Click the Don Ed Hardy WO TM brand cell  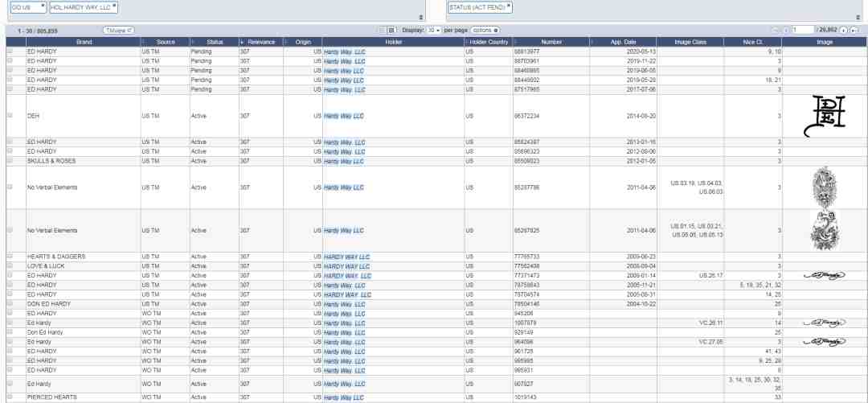[x=83, y=332]
